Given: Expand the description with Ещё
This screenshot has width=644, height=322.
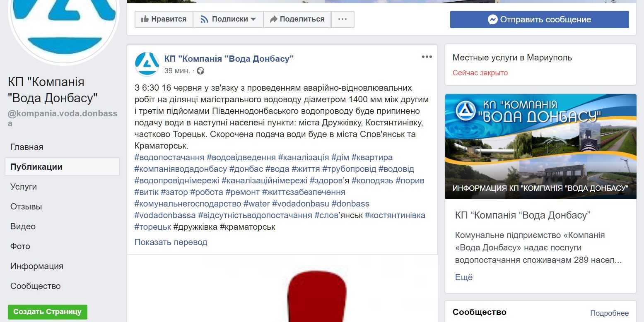Looking at the screenshot, I should (464, 277).
